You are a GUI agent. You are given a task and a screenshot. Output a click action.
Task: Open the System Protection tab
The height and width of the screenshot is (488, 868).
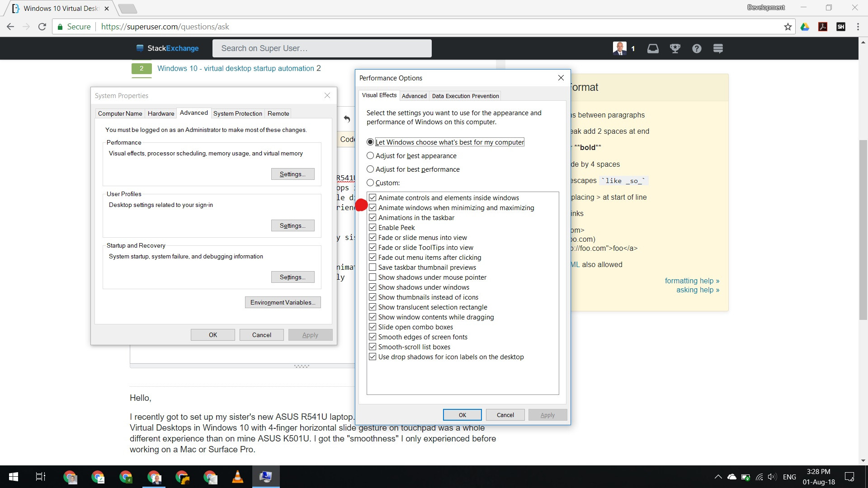coord(237,113)
